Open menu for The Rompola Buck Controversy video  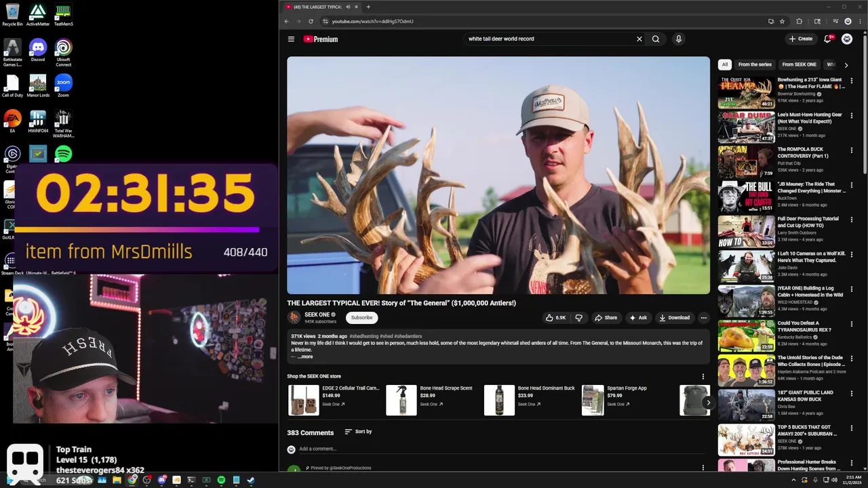pyautogui.click(x=852, y=150)
